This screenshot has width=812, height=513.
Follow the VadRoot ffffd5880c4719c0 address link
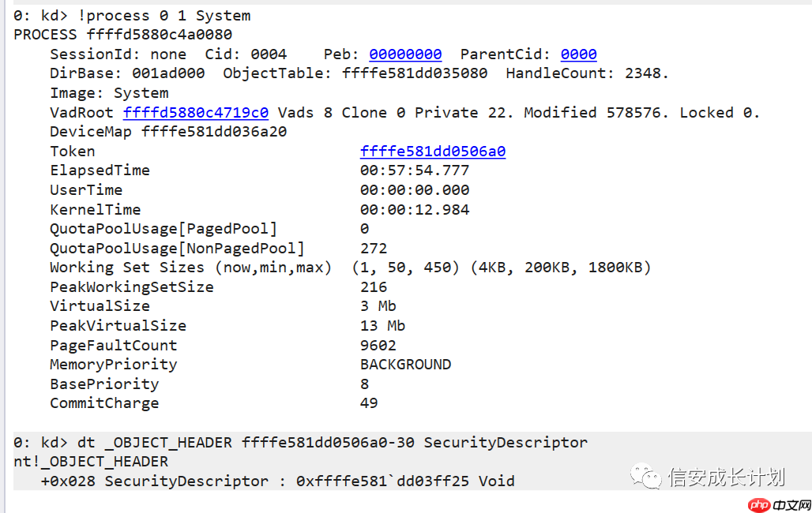pyautogui.click(x=196, y=113)
